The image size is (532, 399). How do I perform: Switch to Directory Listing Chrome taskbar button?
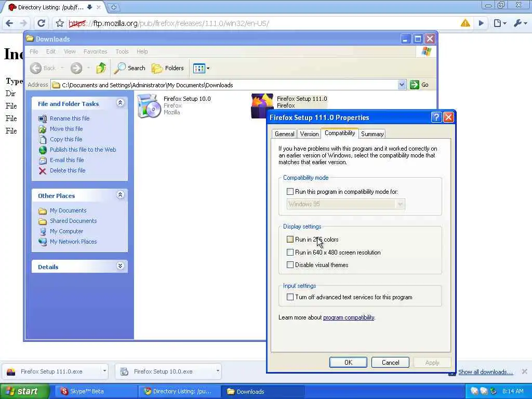click(180, 391)
